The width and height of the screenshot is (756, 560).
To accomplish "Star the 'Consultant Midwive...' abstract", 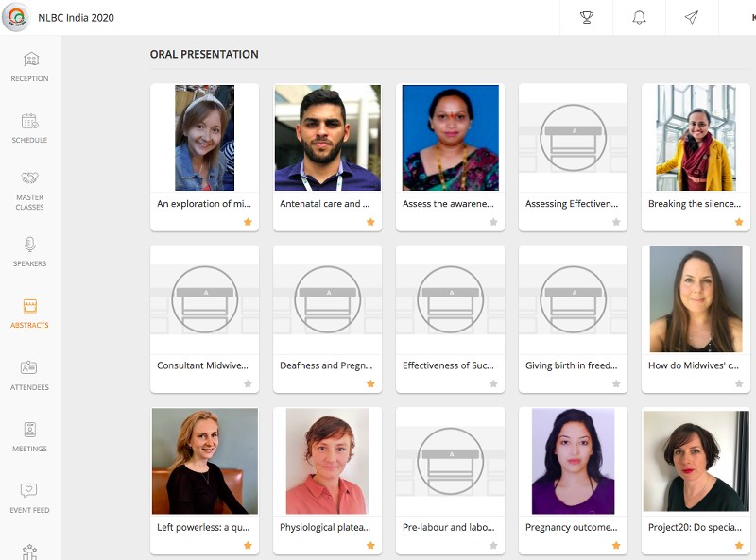I will (x=248, y=383).
